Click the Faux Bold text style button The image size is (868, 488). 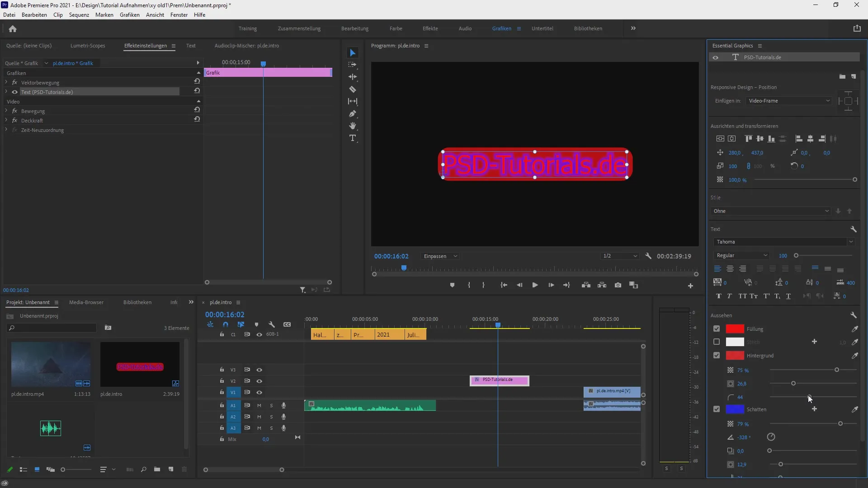pyautogui.click(x=719, y=296)
